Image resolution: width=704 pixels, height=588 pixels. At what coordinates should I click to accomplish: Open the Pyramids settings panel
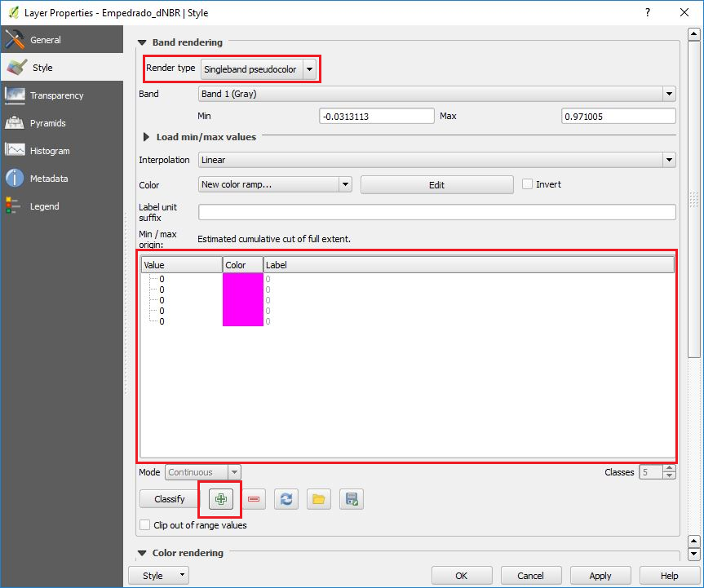[47, 123]
